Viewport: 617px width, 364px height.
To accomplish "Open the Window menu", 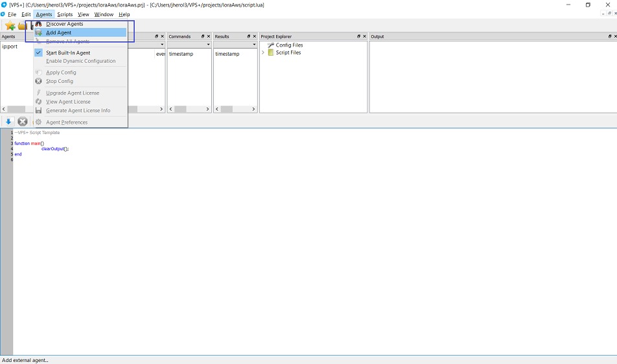I will click(x=104, y=14).
